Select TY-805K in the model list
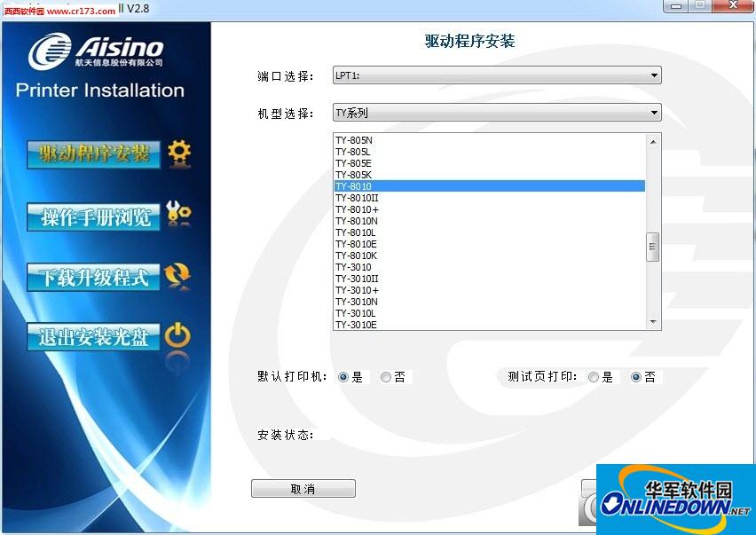756x535 pixels. [x=490, y=175]
